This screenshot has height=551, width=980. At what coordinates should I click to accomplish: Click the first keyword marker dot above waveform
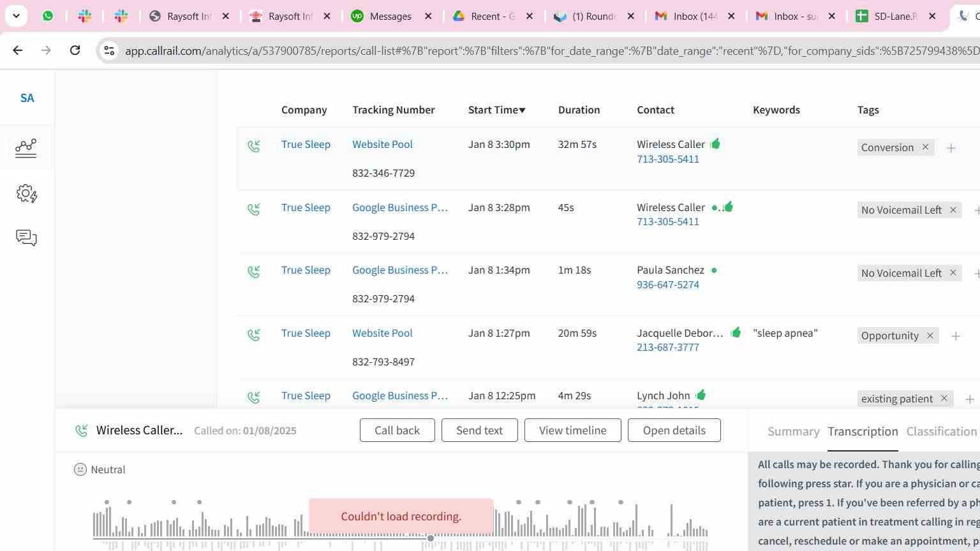click(107, 503)
